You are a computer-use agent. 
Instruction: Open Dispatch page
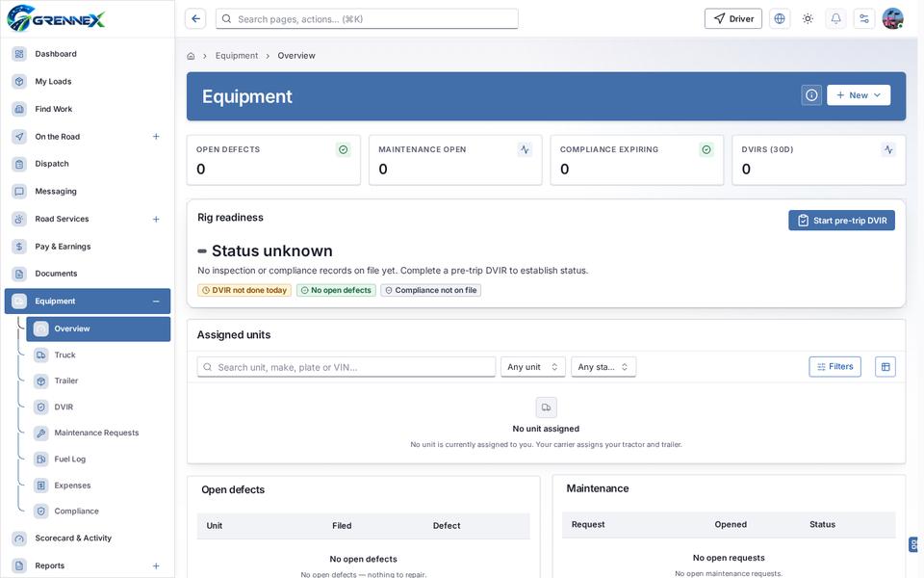point(88,164)
